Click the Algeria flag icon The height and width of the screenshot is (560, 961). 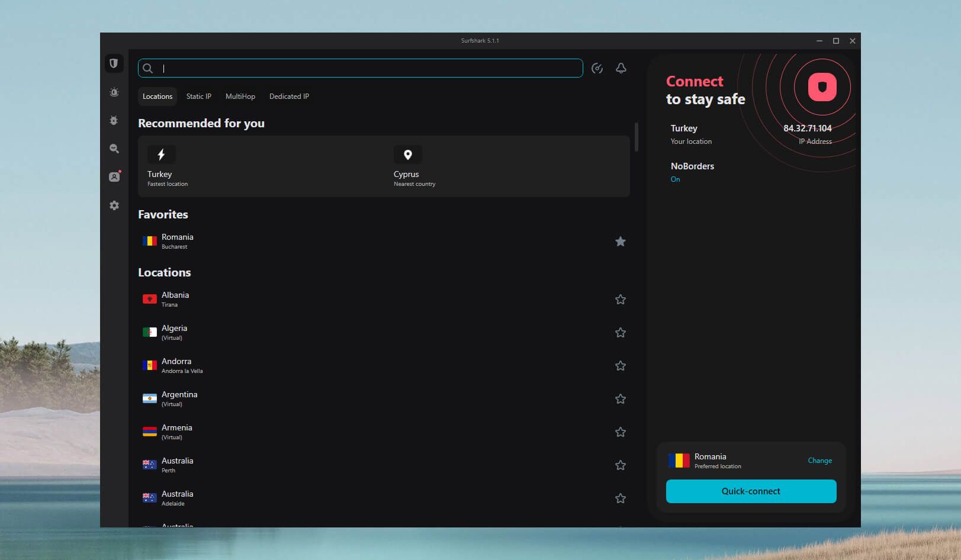[x=150, y=333]
